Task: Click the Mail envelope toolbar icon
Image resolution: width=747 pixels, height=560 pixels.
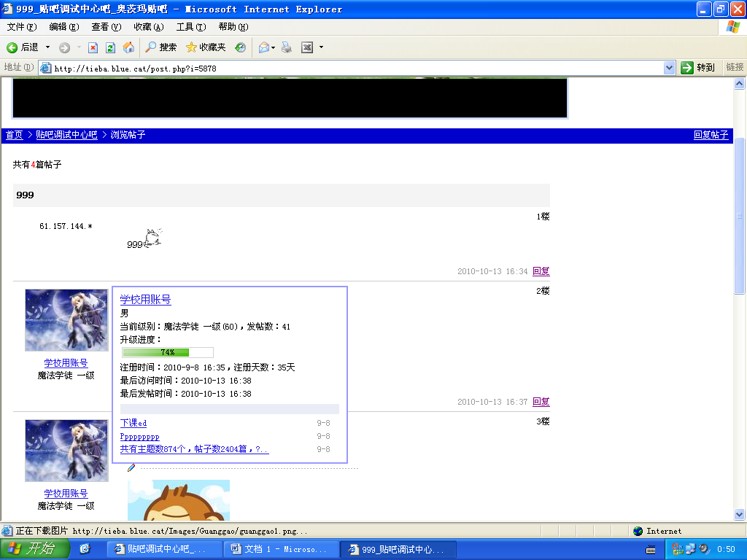Action: [x=263, y=47]
